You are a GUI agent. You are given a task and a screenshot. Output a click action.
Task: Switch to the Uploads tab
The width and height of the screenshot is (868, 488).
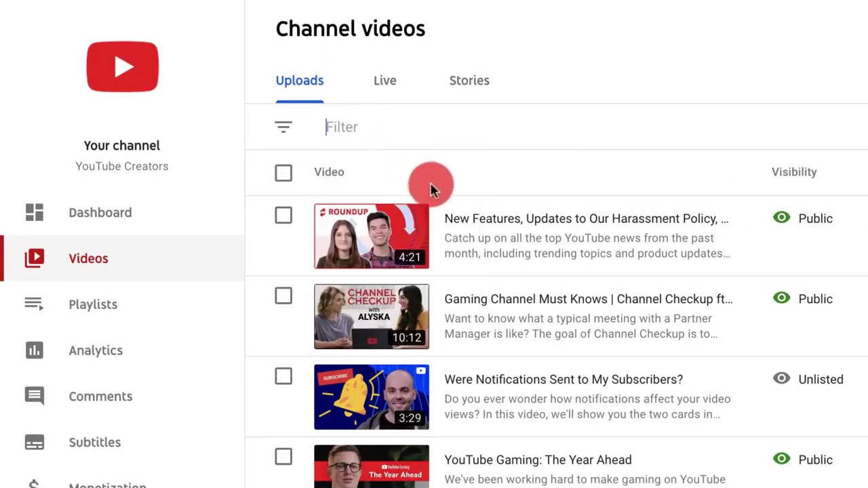pos(300,81)
